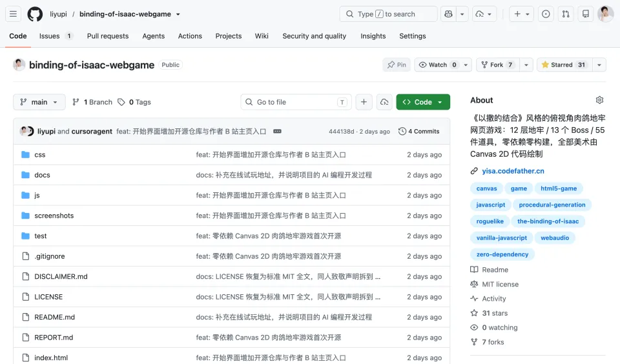
Task: Open the user avatar menu
Action: [x=605, y=14]
